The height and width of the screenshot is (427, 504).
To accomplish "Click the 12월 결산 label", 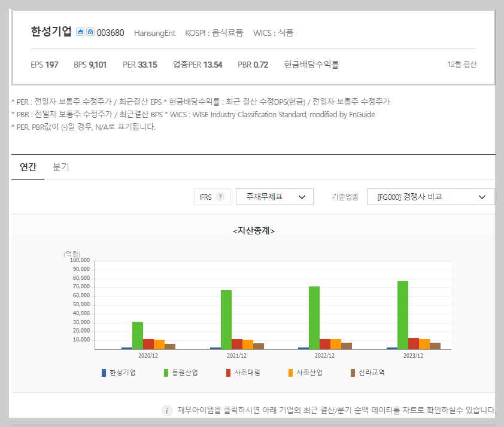I will point(462,65).
